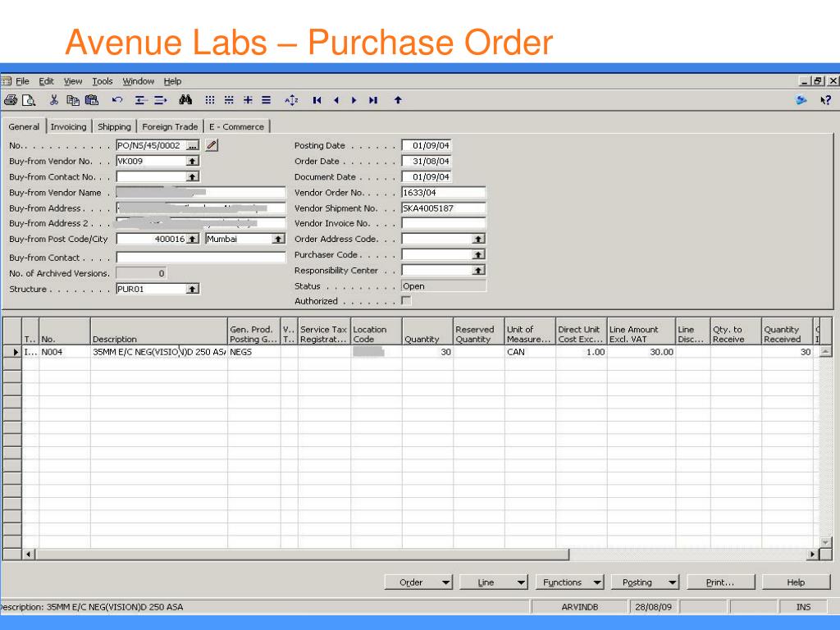Click the pencil edit icon beside No. field
Image resolution: width=840 pixels, height=630 pixels.
[x=212, y=145]
